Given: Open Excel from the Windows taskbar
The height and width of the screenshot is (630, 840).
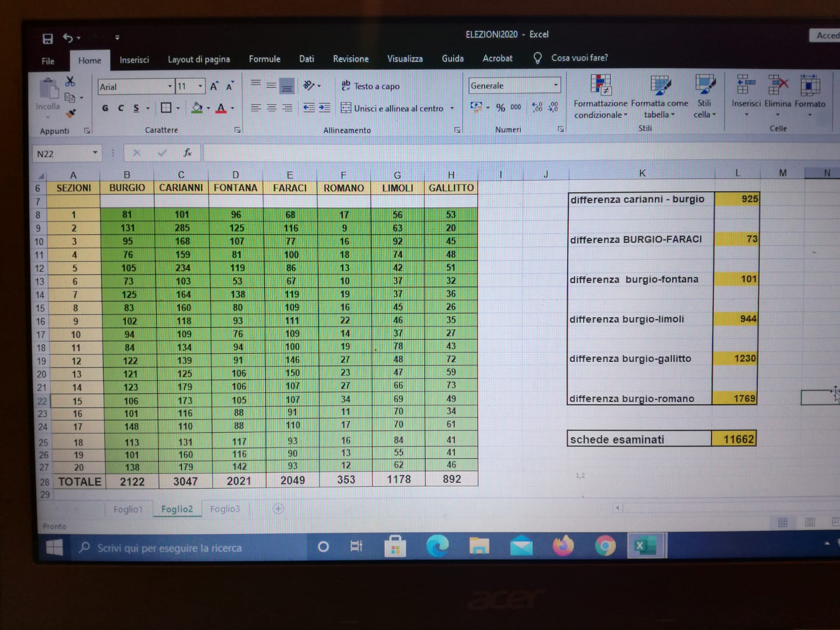Looking at the screenshot, I should pos(644,547).
